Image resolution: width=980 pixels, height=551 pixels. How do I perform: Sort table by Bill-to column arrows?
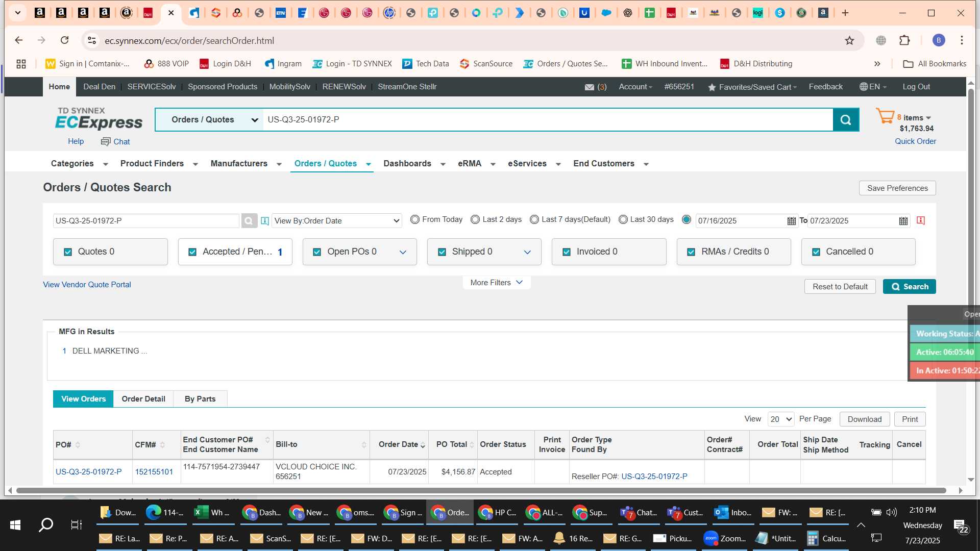[x=364, y=445]
